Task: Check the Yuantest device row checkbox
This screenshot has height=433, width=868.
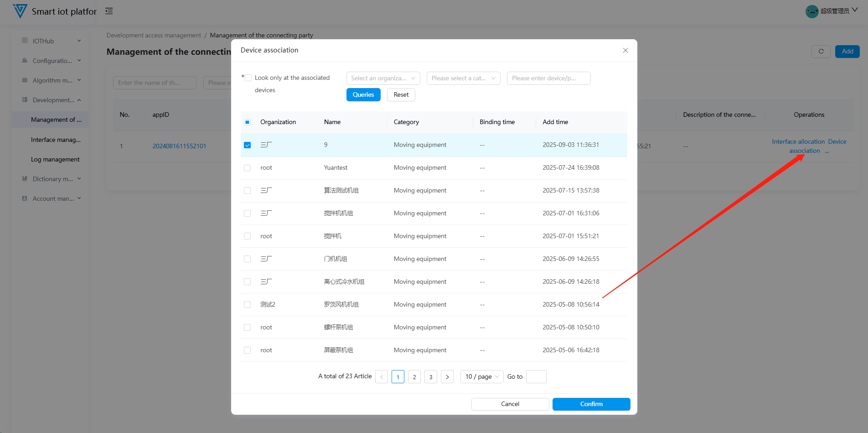Action: click(x=248, y=168)
